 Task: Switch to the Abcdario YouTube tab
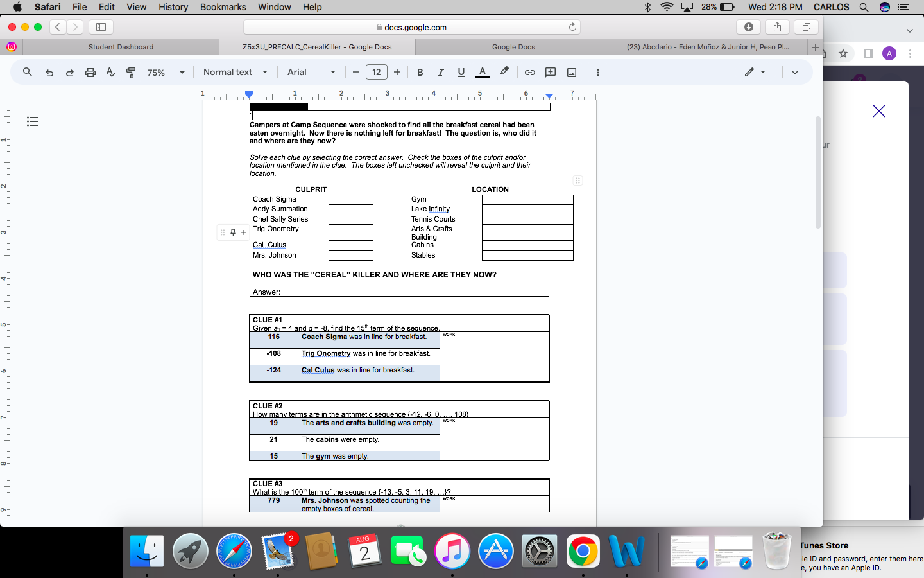point(708,47)
